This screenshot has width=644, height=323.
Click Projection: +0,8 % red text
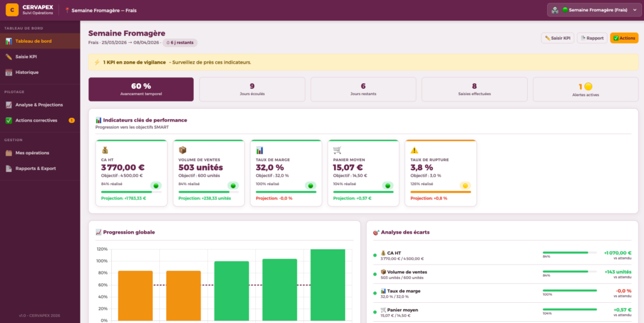click(x=429, y=198)
